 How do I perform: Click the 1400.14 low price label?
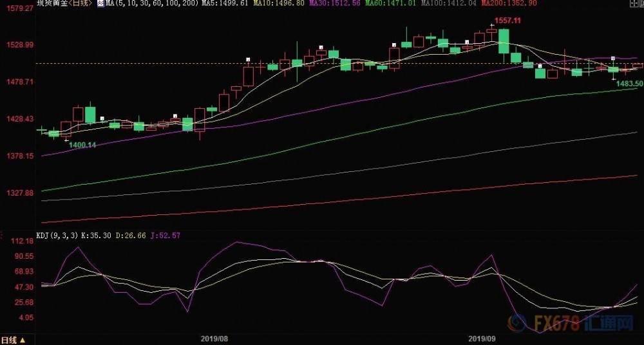click(x=82, y=145)
